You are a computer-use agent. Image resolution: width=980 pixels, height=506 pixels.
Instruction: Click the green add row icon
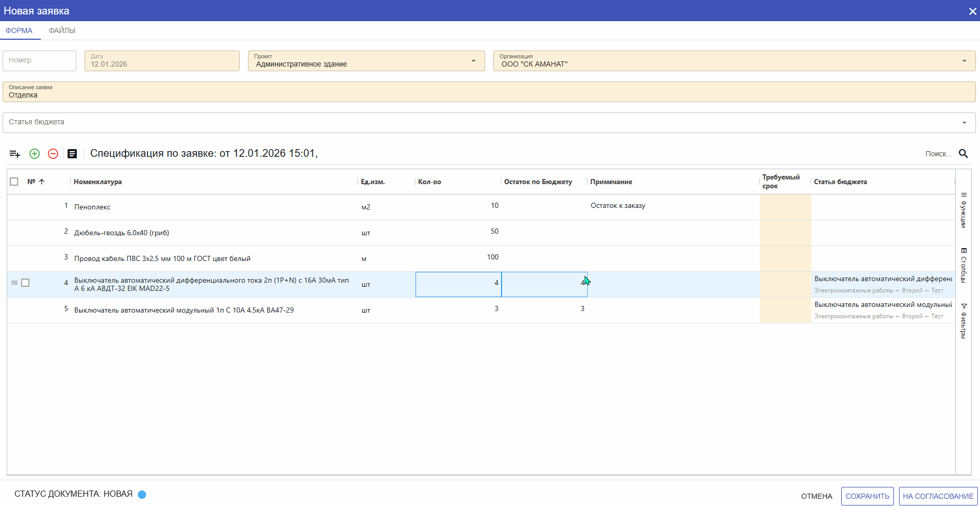point(35,154)
